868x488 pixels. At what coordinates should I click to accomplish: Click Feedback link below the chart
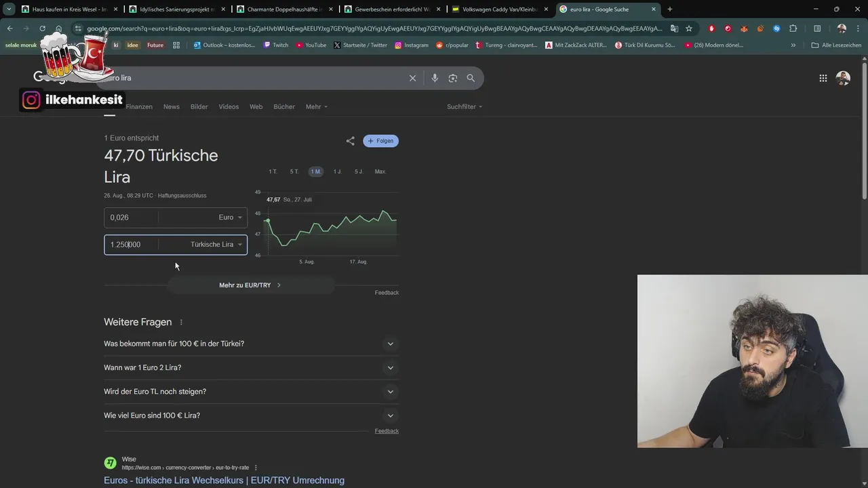pyautogui.click(x=387, y=293)
